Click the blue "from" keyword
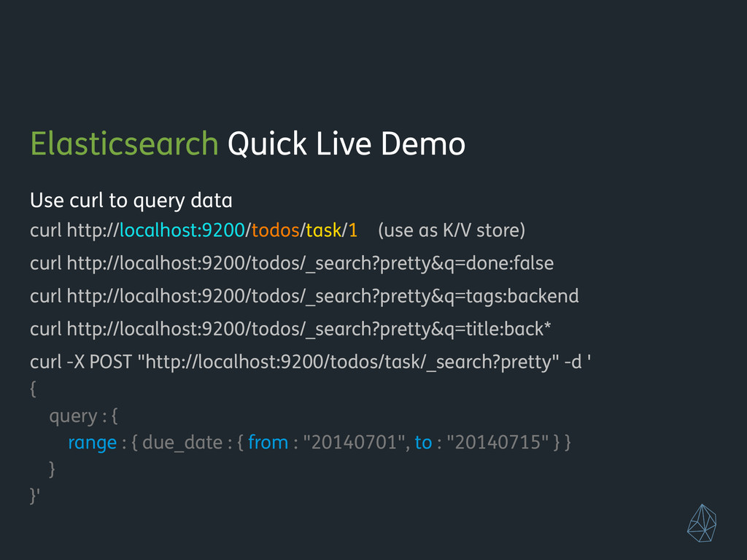The image size is (747, 560). click(268, 443)
